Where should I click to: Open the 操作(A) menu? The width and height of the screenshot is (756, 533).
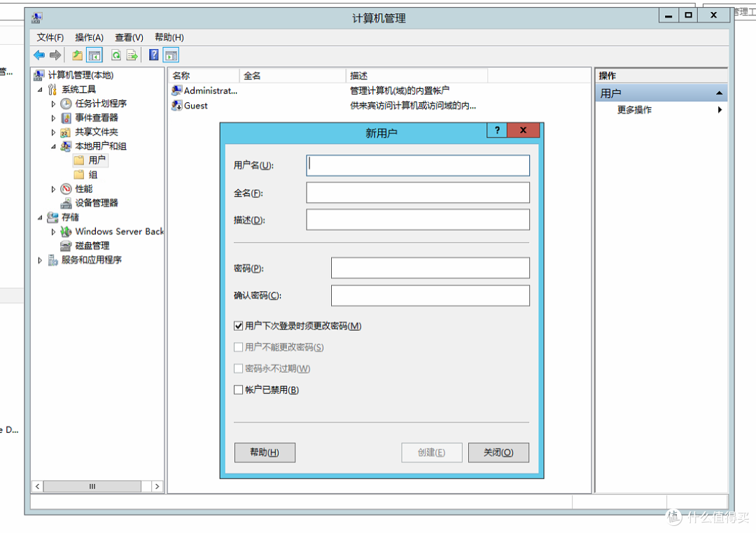(x=87, y=37)
